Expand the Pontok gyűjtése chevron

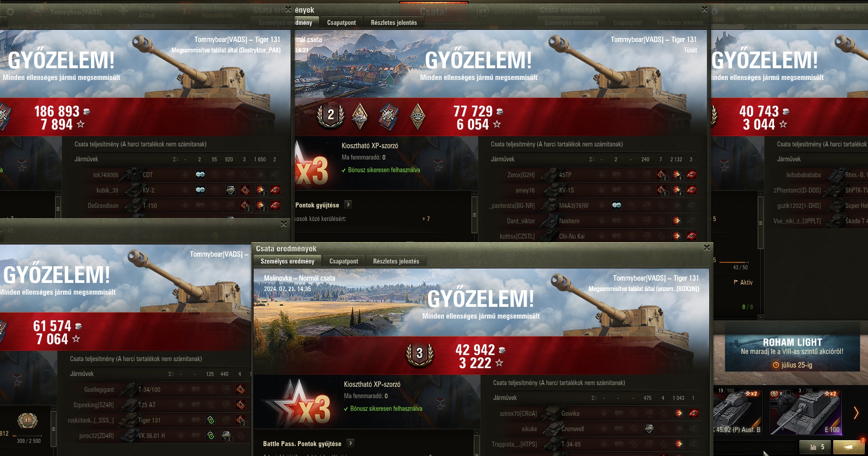(x=348, y=205)
